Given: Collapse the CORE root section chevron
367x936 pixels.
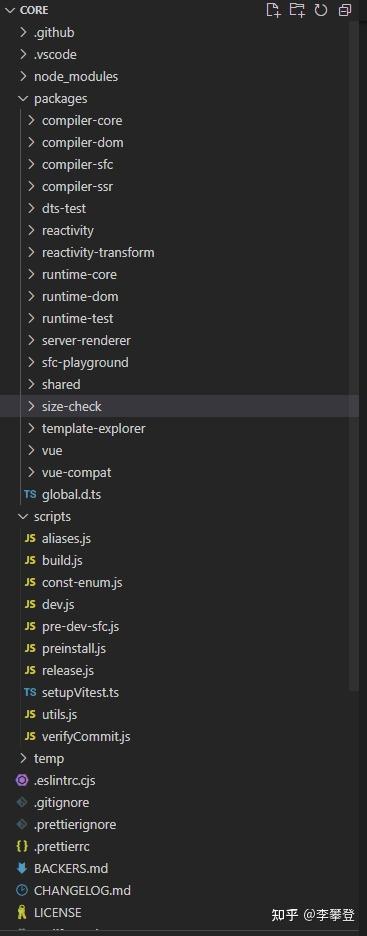Looking at the screenshot, I should 9,10.
